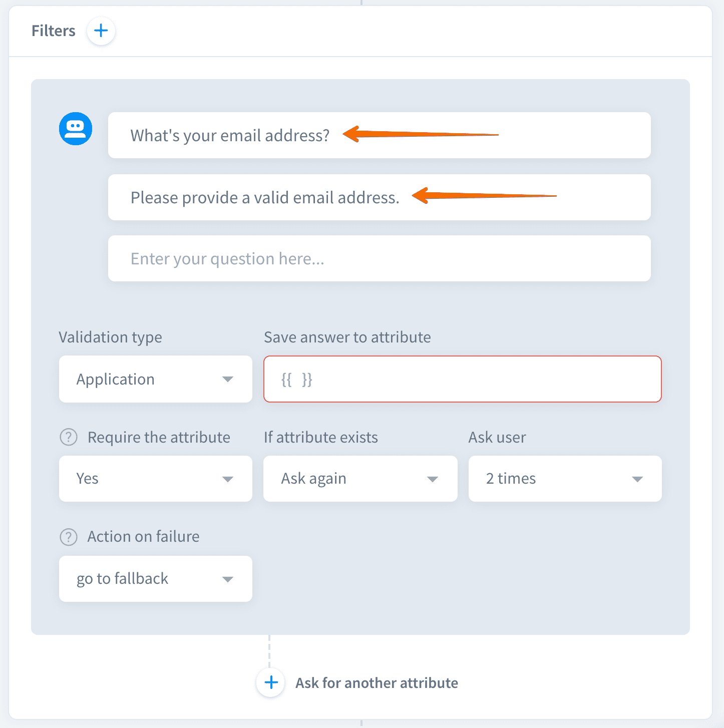724x728 pixels.
Task: Click the arrow on go to fallback dropdown
Action: coord(228,579)
